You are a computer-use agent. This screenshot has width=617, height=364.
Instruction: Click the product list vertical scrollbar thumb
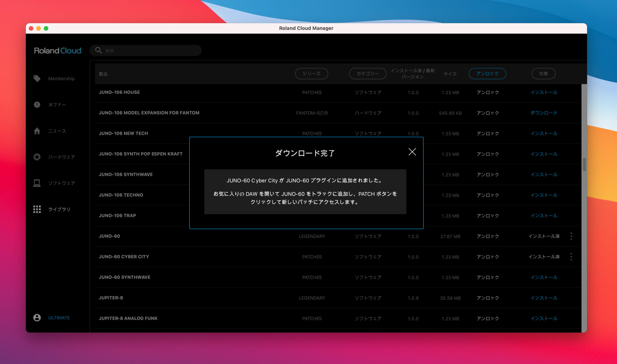coord(584,165)
